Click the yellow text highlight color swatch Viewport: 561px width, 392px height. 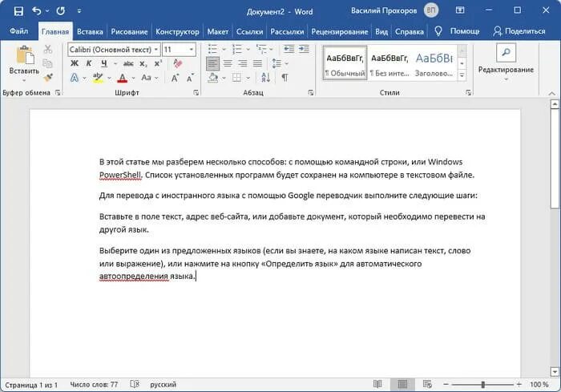[x=97, y=78]
